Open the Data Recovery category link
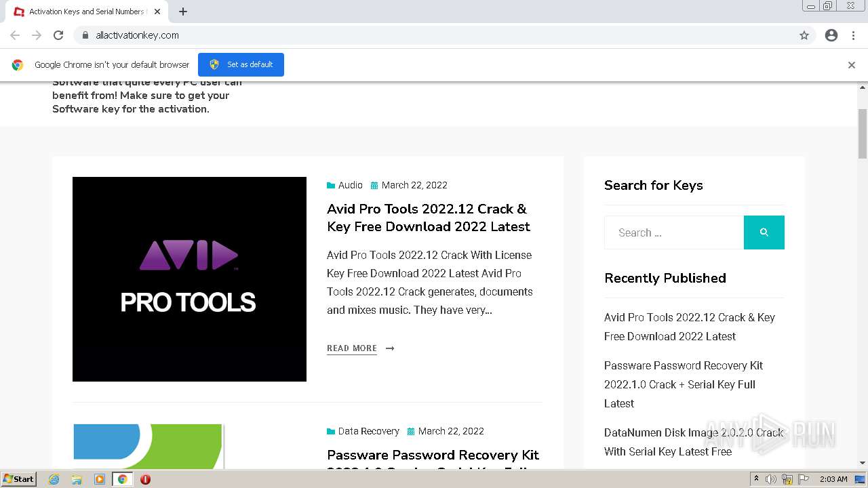Screen dimensions: 868x488 [x=368, y=431]
